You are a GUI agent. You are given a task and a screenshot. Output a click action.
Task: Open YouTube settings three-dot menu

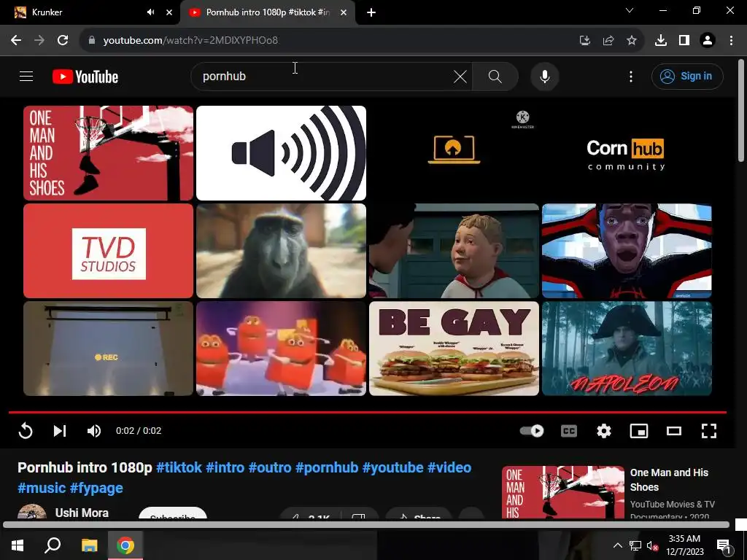631,76
